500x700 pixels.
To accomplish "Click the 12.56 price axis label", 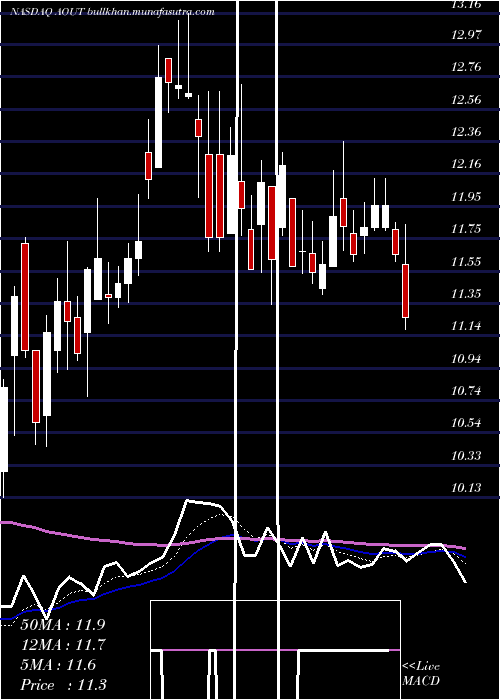I will [466, 99].
